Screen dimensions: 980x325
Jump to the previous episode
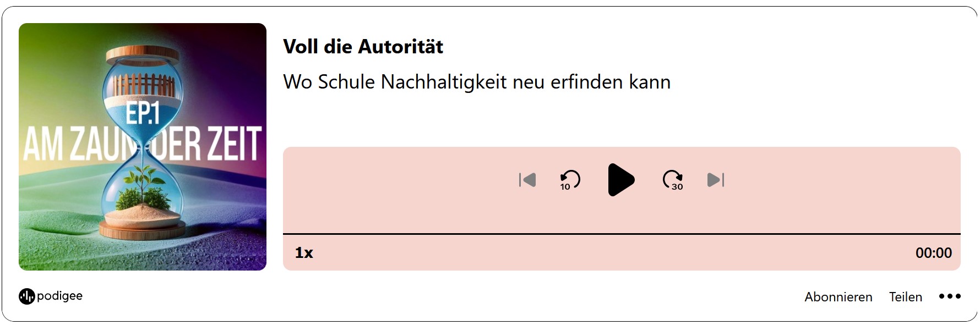point(527,180)
